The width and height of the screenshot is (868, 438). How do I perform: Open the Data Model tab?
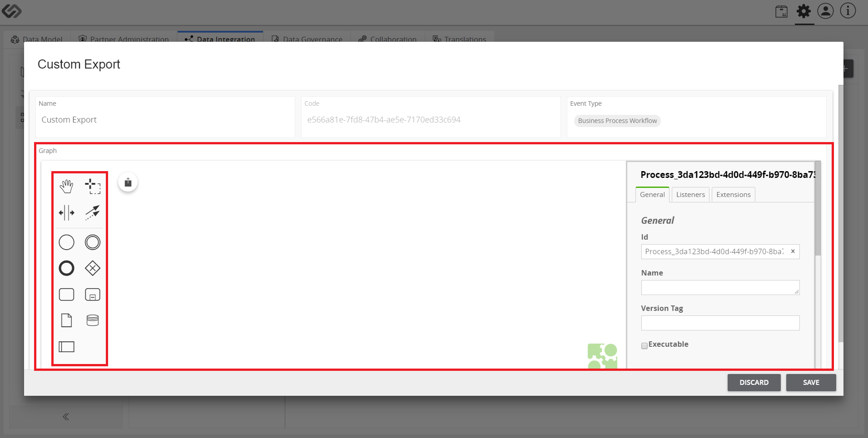coord(37,38)
